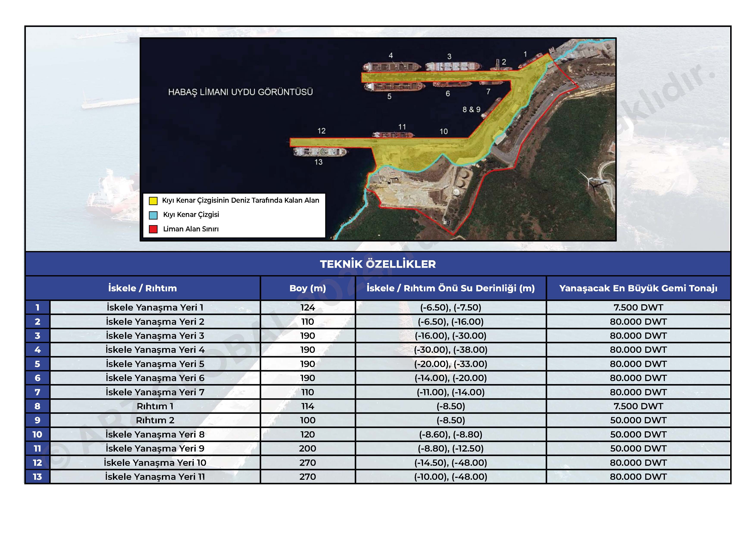Select the 'Rıhtım 1' cell
Screen dimensions: 756x535
pyautogui.click(x=155, y=406)
